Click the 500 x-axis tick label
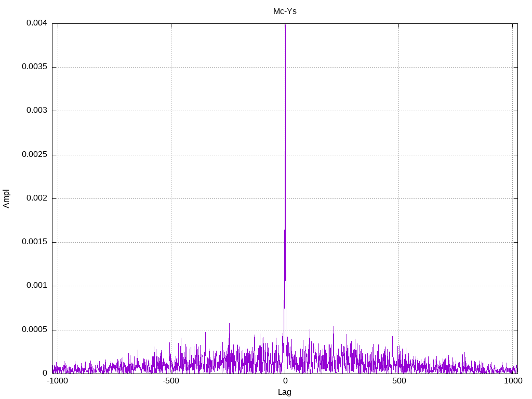532x399 pixels. (399, 381)
